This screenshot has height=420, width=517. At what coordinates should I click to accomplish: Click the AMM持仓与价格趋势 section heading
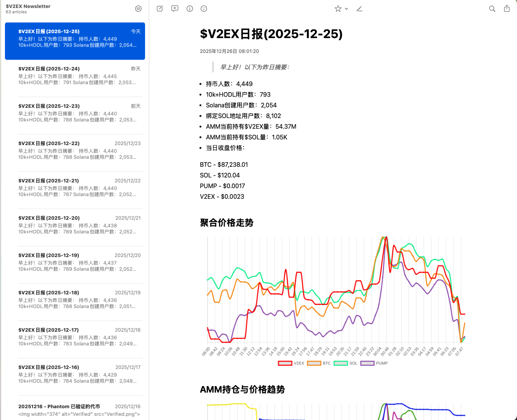[x=243, y=389]
